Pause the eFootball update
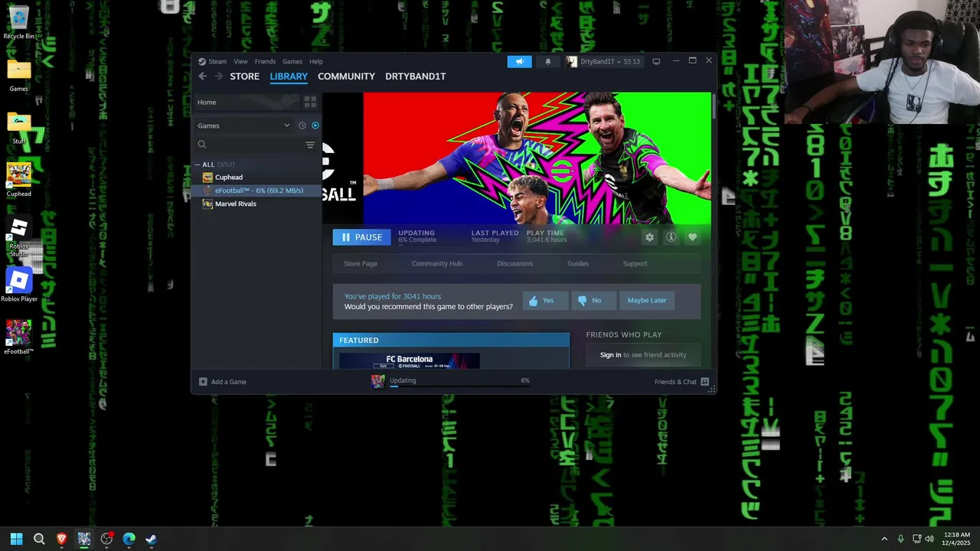 pyautogui.click(x=361, y=237)
